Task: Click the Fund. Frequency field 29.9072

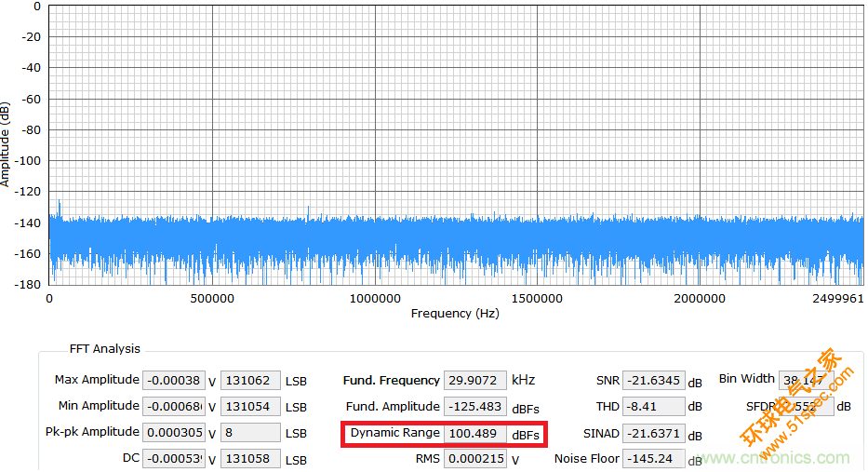Action: (475, 381)
